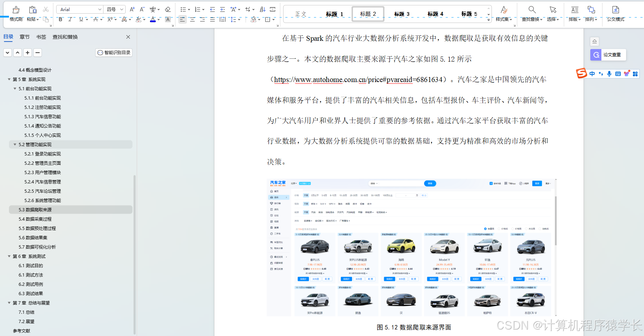Click the Paste (粘贴) clipboard icon
The height and width of the screenshot is (336, 644).
pyautogui.click(x=33, y=10)
